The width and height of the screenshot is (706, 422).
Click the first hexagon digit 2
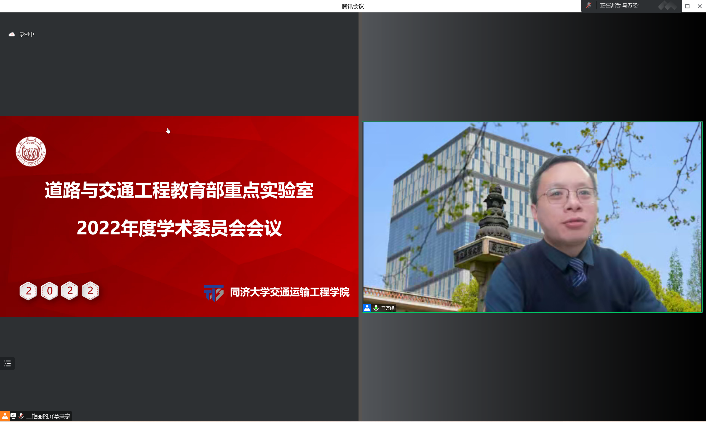(29, 291)
